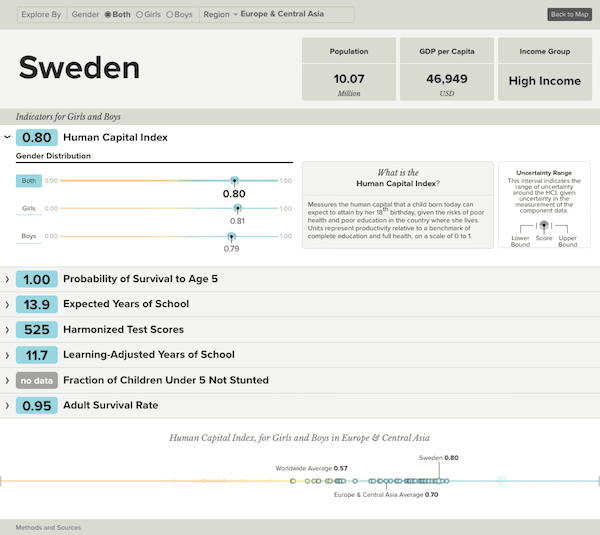The width and height of the screenshot is (600, 535).
Task: Select the Both tab in Gender Distribution
Action: coord(29,181)
